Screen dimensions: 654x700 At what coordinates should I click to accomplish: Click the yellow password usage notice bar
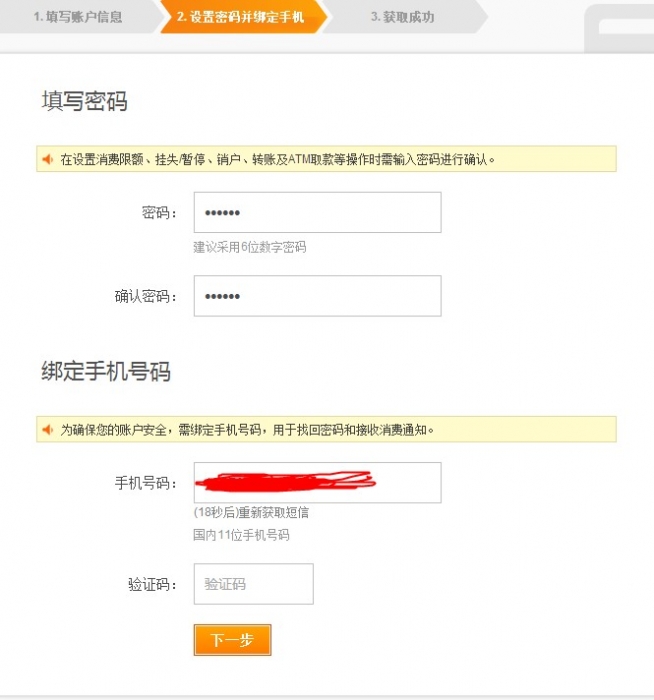tap(326, 159)
